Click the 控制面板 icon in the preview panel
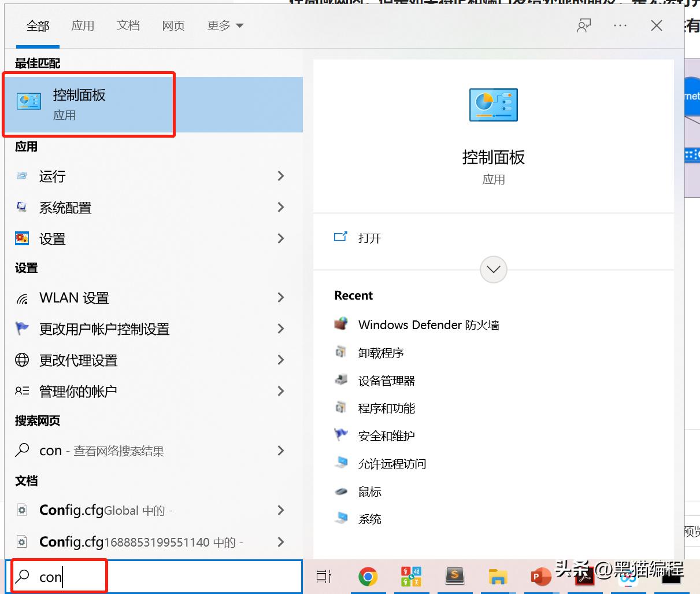The width and height of the screenshot is (700, 594). click(493, 105)
